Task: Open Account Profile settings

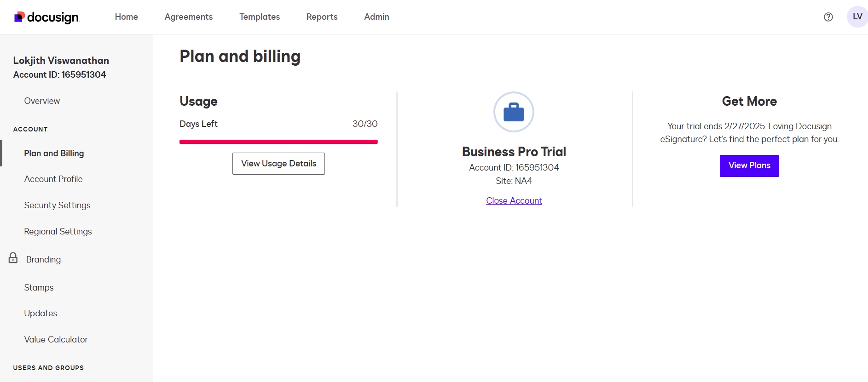Action: point(53,179)
